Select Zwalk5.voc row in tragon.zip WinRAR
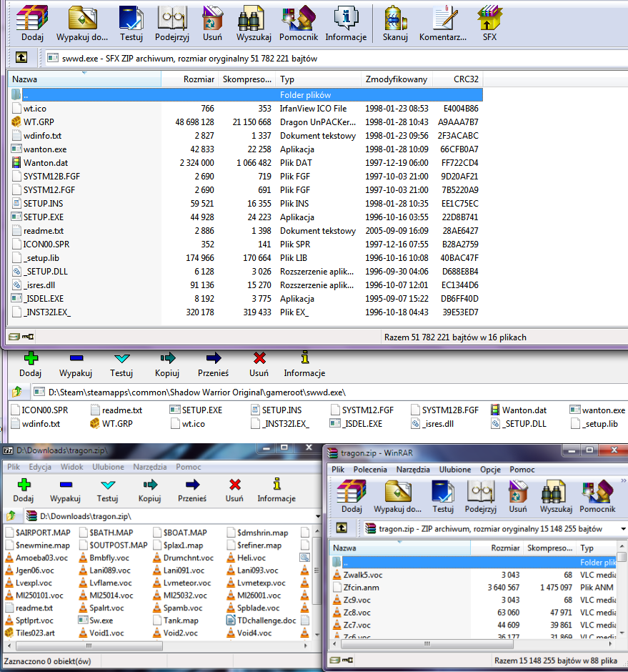This screenshot has width=628, height=672. [x=474, y=575]
